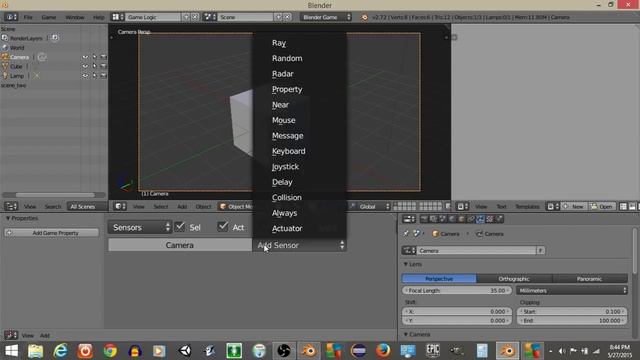Click Open in the text editor header

(602, 207)
